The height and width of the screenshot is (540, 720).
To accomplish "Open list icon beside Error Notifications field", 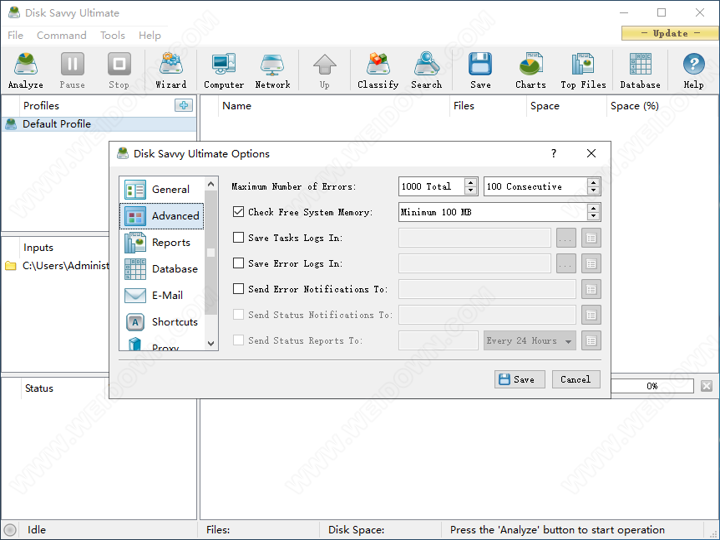I will 591,289.
